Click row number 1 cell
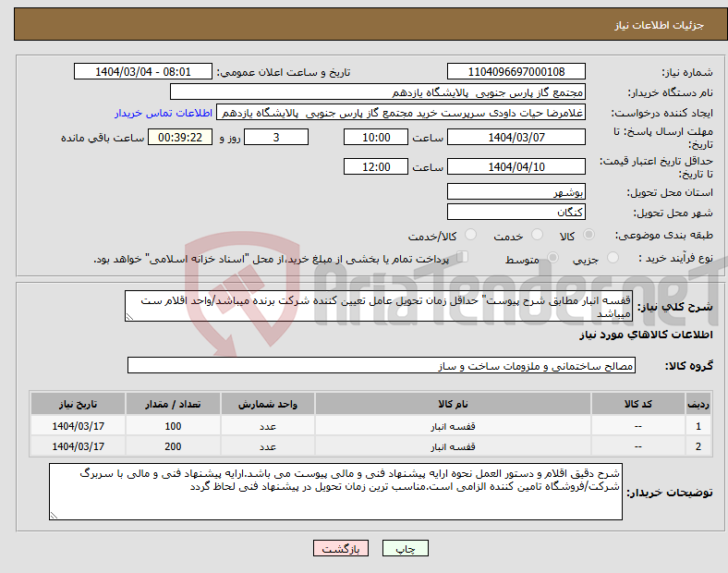This screenshot has height=573, width=728. [x=698, y=426]
